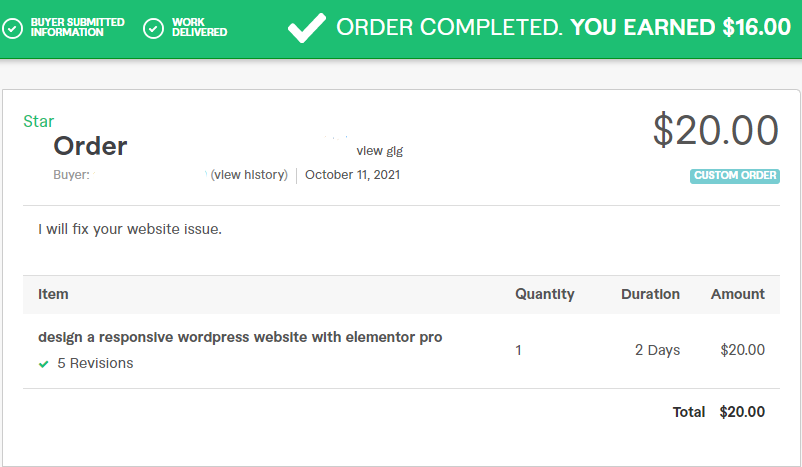This screenshot has width=802, height=467.
Task: Click the Total label in the table footer
Action: pyautogui.click(x=689, y=412)
